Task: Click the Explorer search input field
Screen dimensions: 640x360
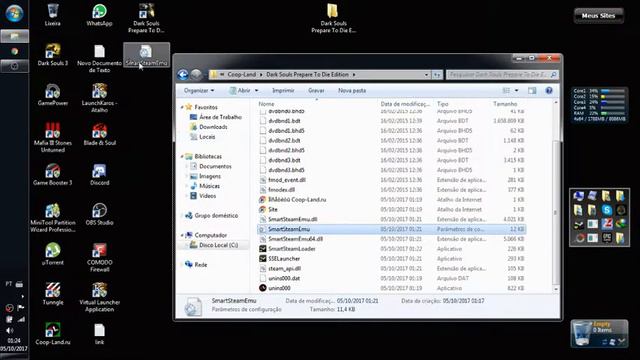Action: [502, 75]
